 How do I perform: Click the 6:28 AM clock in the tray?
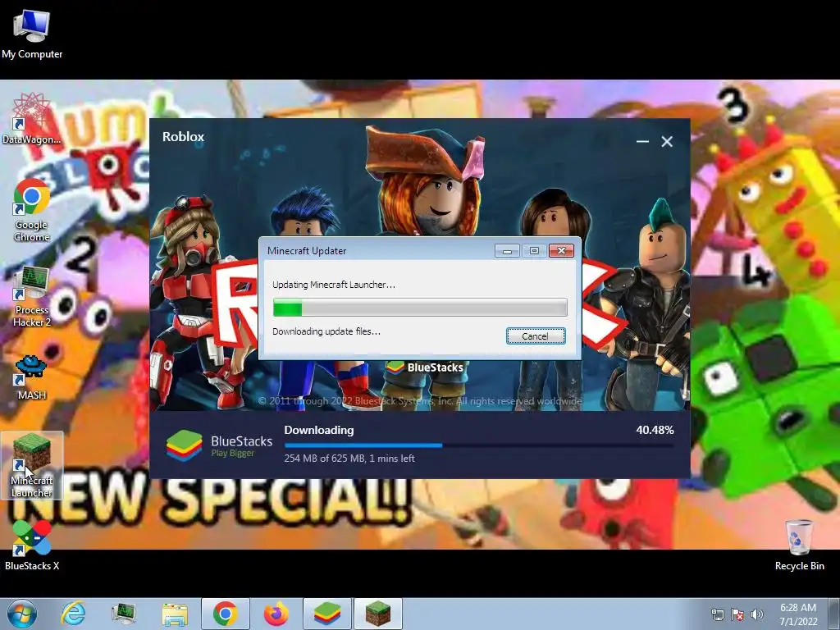tap(798, 614)
